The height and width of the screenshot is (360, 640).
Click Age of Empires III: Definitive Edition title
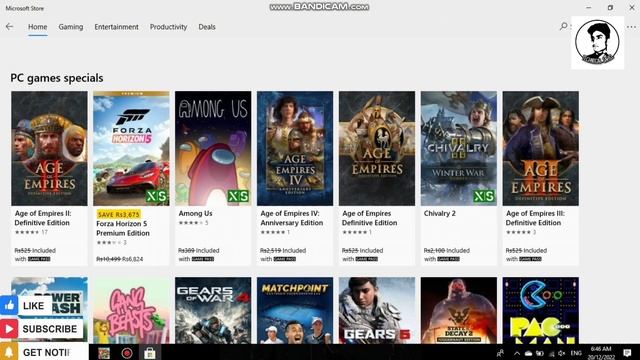pyautogui.click(x=535, y=218)
